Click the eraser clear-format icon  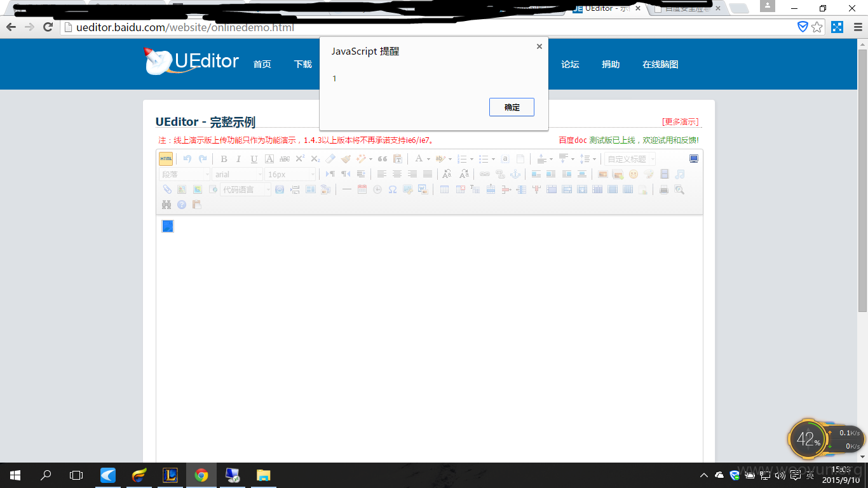coord(330,159)
